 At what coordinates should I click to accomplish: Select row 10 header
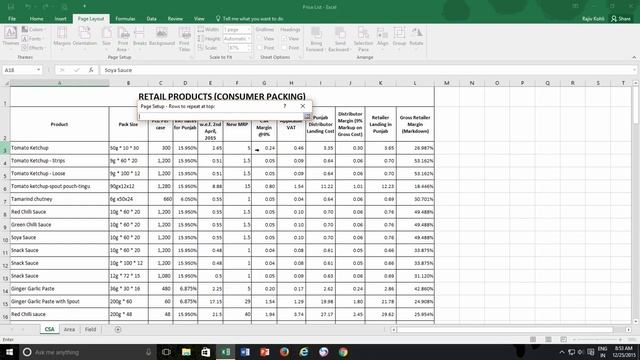point(5,238)
